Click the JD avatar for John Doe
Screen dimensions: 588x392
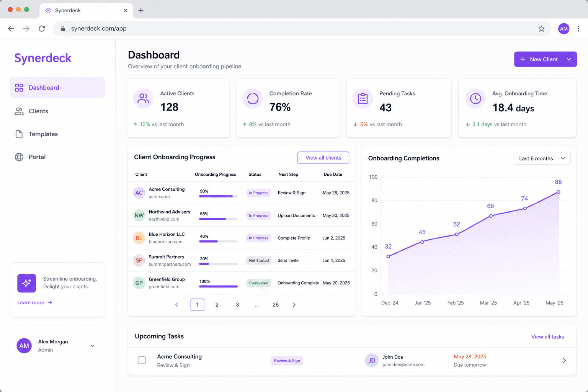(x=372, y=361)
